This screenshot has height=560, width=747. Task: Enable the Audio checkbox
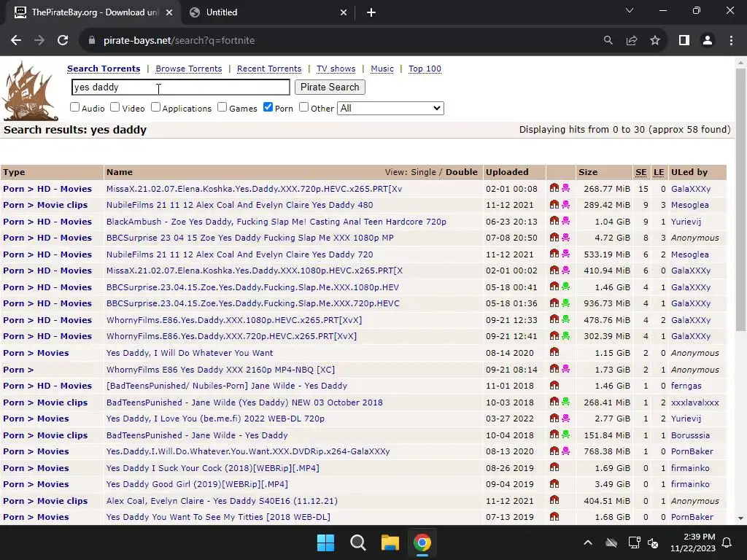75,107
